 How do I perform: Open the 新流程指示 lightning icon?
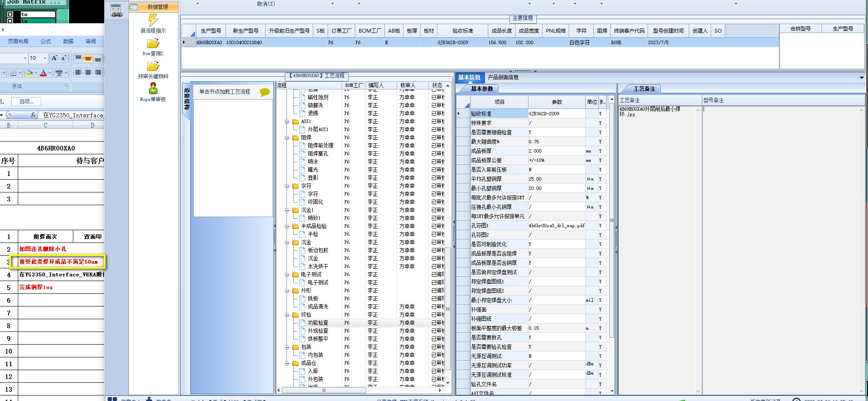(x=153, y=19)
